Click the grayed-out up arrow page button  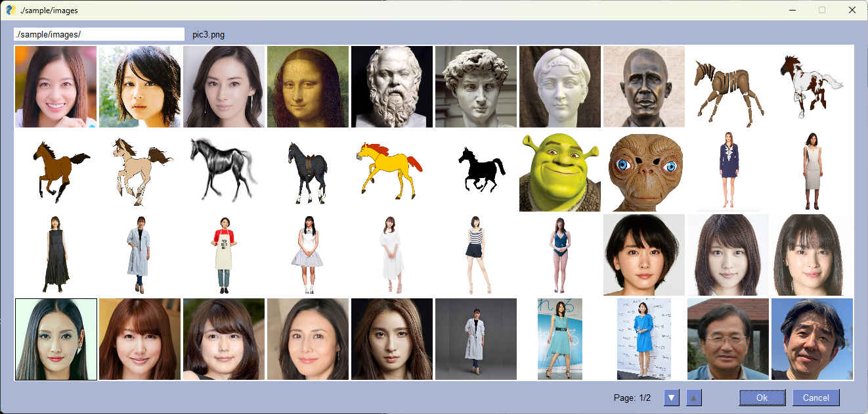694,398
